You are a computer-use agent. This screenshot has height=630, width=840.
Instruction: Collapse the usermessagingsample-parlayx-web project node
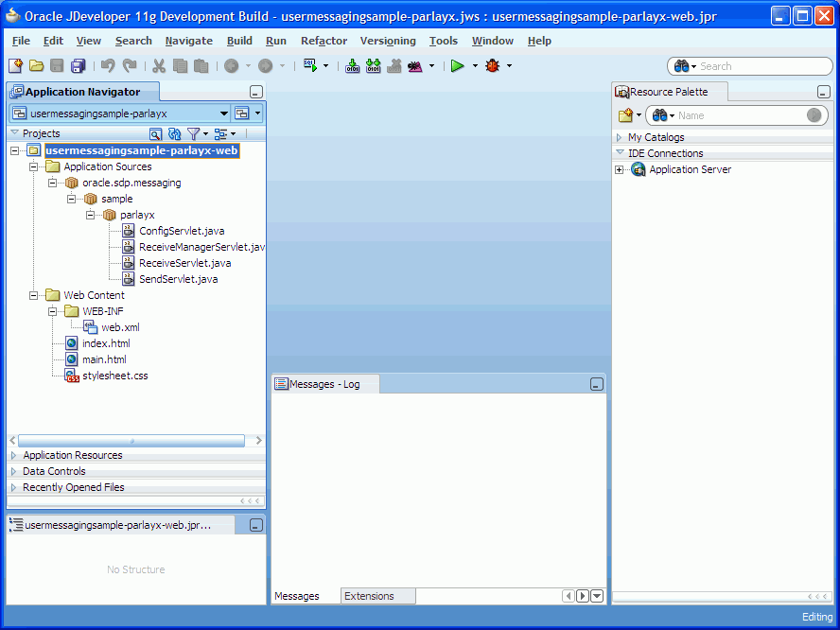point(15,150)
